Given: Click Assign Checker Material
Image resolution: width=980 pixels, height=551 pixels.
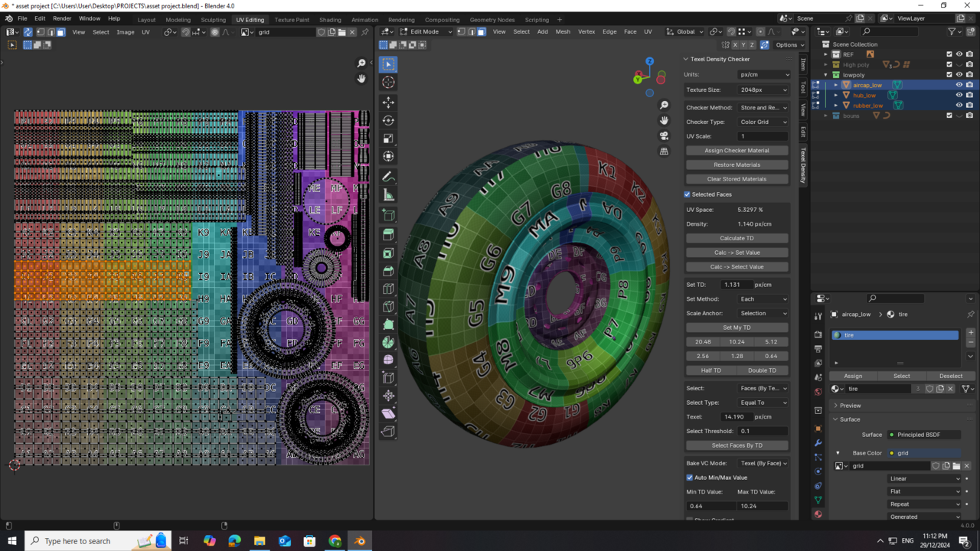Looking at the screenshot, I should coord(737,150).
